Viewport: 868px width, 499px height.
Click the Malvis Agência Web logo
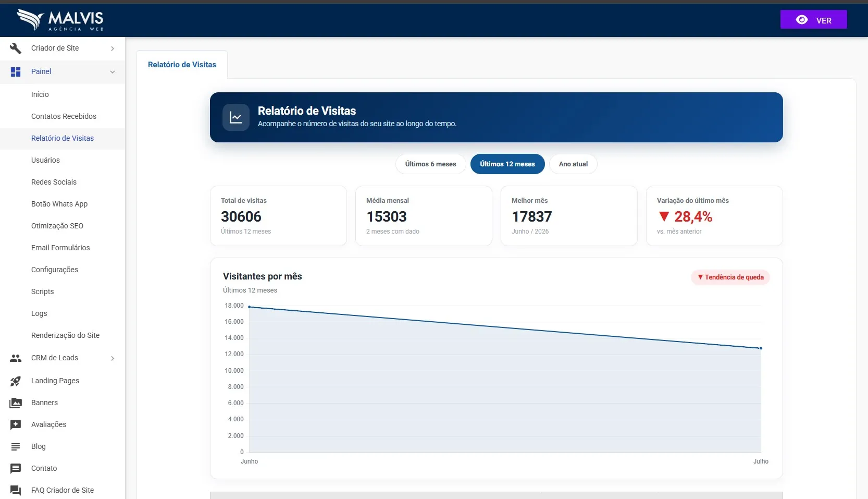(60, 20)
